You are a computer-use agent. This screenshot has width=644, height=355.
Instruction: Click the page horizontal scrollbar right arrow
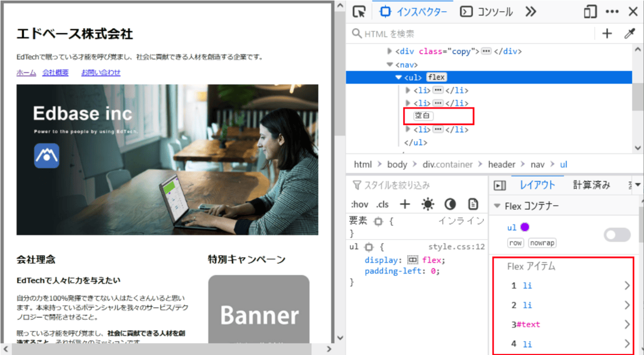(x=329, y=350)
